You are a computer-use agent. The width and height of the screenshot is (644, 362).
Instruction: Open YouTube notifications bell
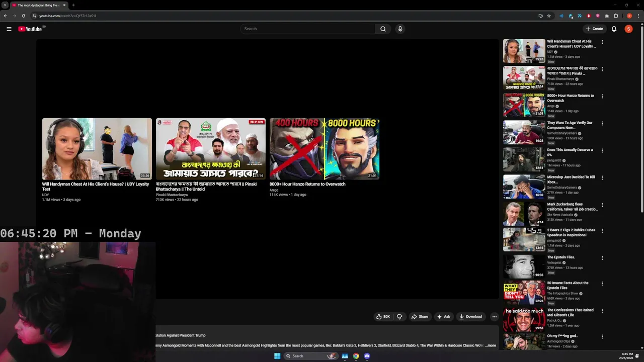click(614, 29)
